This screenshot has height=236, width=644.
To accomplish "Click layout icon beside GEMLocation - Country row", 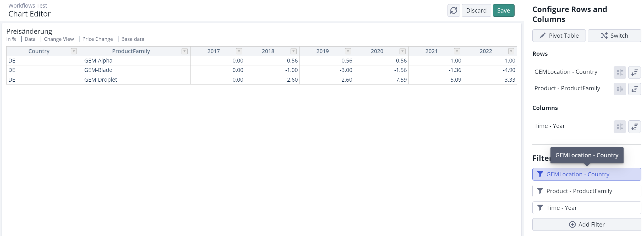I will (620, 72).
